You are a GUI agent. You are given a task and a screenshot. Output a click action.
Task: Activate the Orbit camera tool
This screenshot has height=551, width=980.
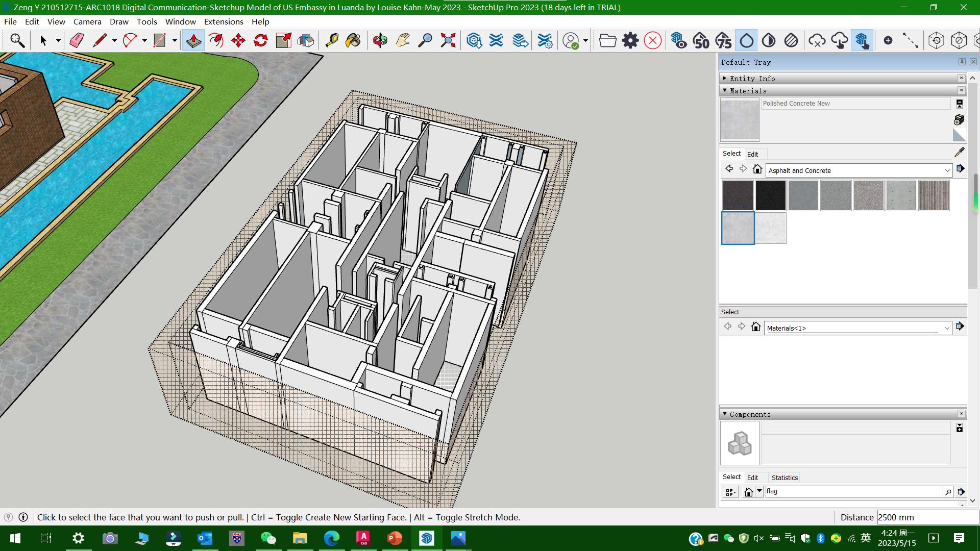(380, 40)
